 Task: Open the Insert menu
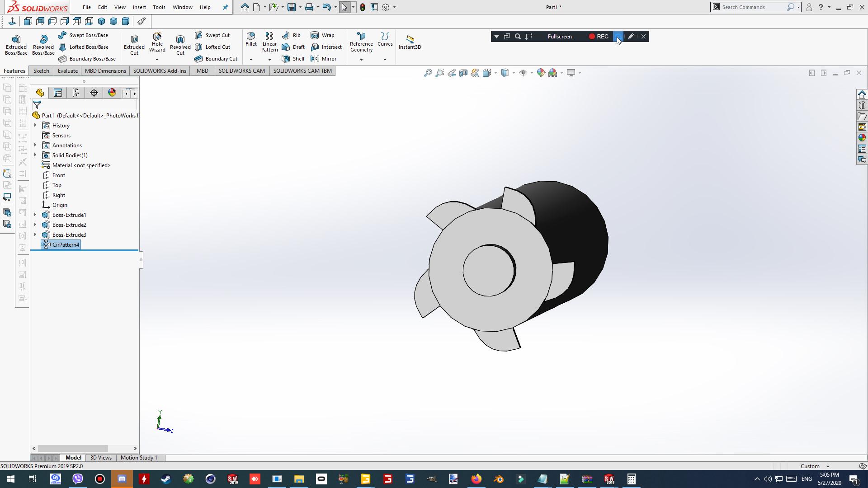tap(139, 7)
